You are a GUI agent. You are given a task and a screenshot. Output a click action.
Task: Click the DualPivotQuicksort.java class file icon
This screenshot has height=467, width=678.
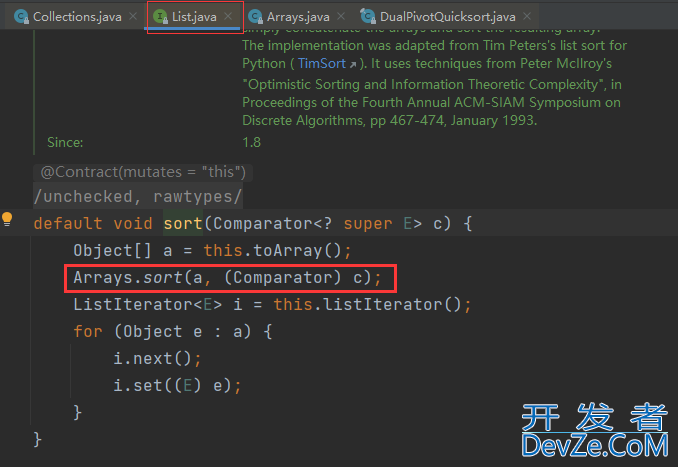point(368,16)
